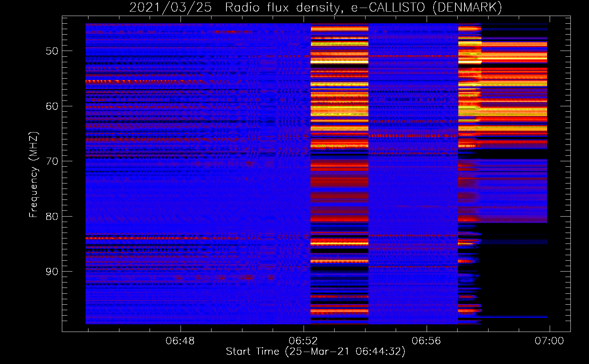589x364 pixels.
Task: Click the 06:52 time tick label
Action: (x=303, y=341)
